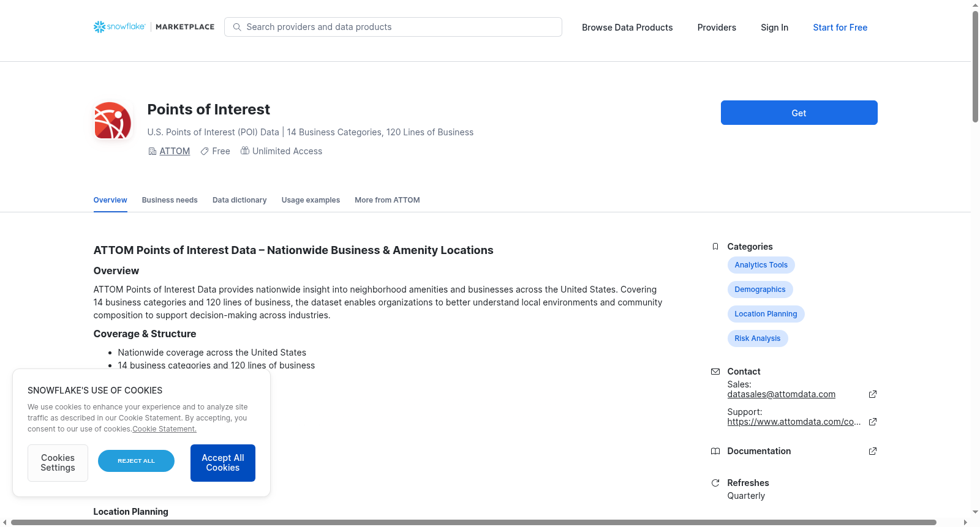Click the Unlimited Access label
Screen dimensions: 980x527
(x=287, y=151)
